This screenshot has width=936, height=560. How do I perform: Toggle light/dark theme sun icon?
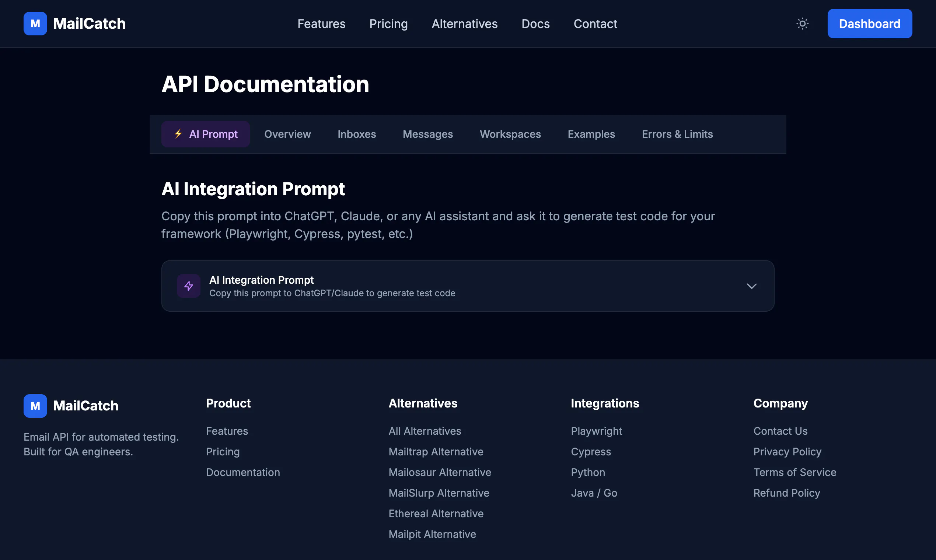pyautogui.click(x=802, y=24)
